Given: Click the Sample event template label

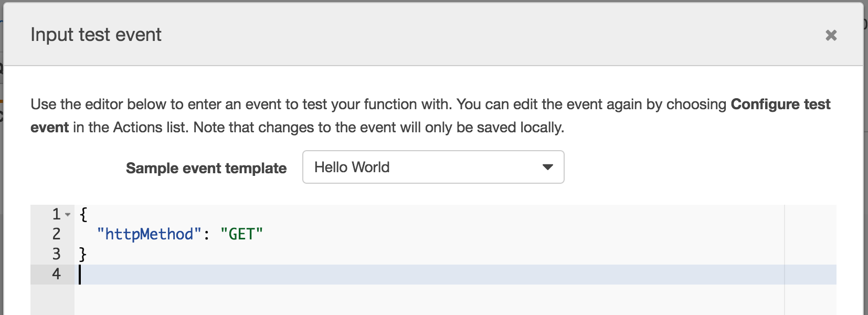Looking at the screenshot, I should [x=206, y=168].
